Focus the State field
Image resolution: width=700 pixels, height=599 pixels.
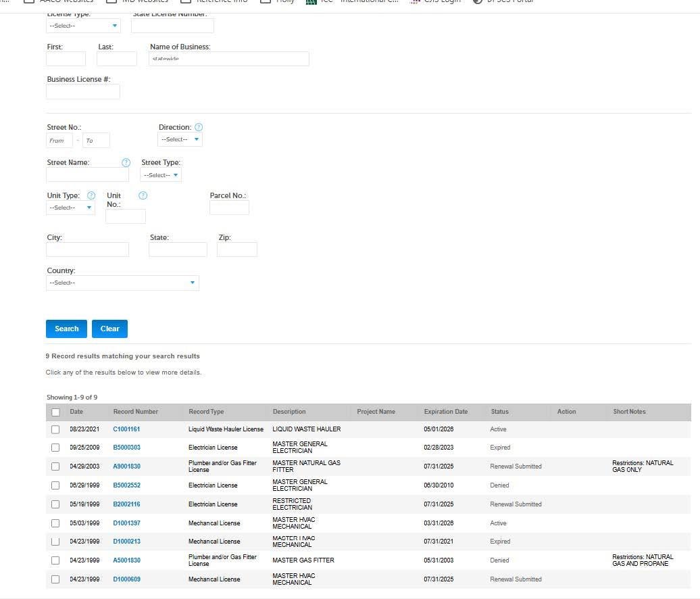click(178, 249)
